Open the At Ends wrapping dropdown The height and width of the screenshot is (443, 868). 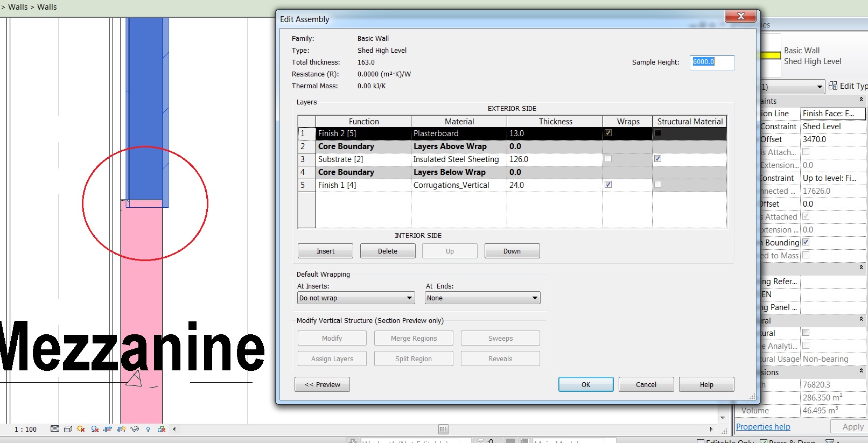pos(482,298)
